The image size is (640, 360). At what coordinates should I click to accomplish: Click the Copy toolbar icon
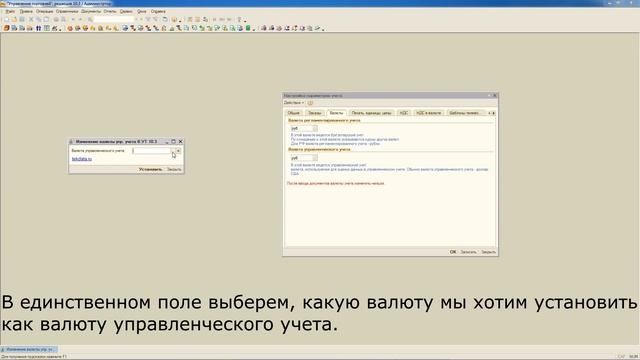click(39, 20)
